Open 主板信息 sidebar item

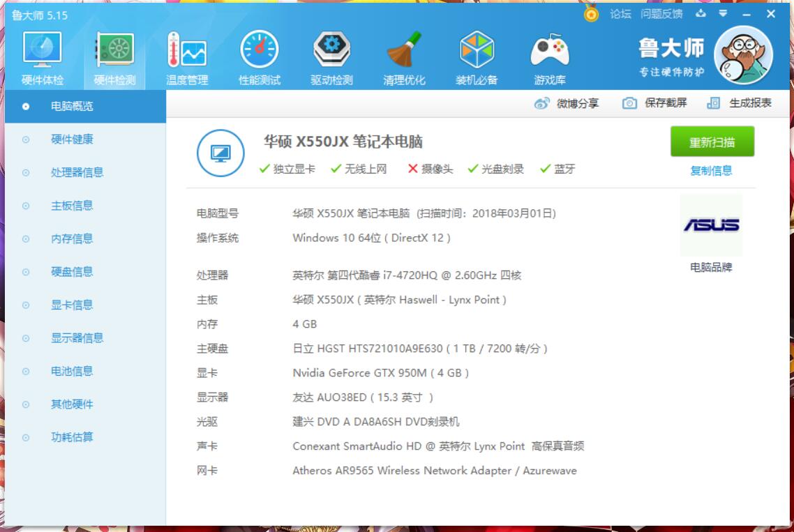(x=85, y=206)
